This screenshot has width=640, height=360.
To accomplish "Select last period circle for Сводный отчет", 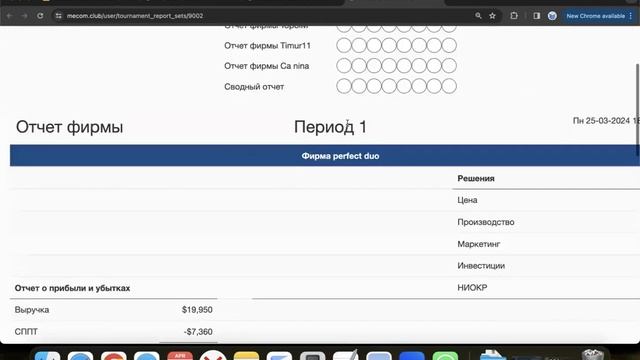I will pyautogui.click(x=449, y=86).
